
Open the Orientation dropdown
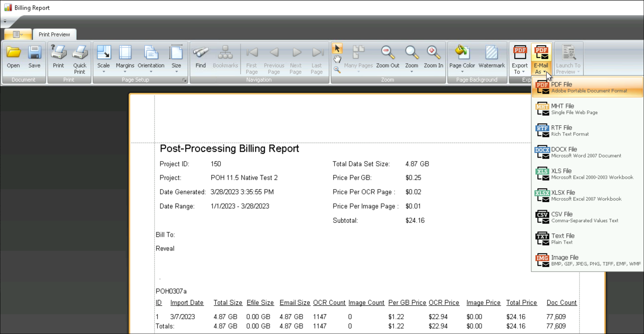click(151, 60)
